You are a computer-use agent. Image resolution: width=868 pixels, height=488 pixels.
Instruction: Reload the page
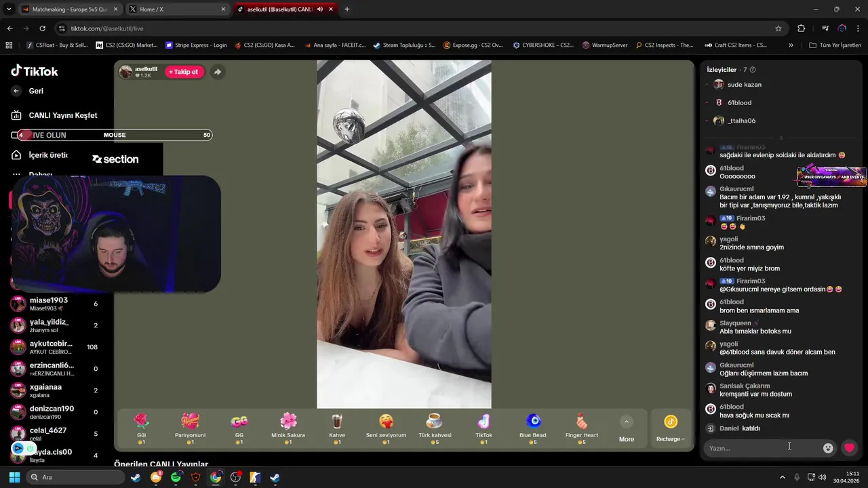pyautogui.click(x=42, y=28)
